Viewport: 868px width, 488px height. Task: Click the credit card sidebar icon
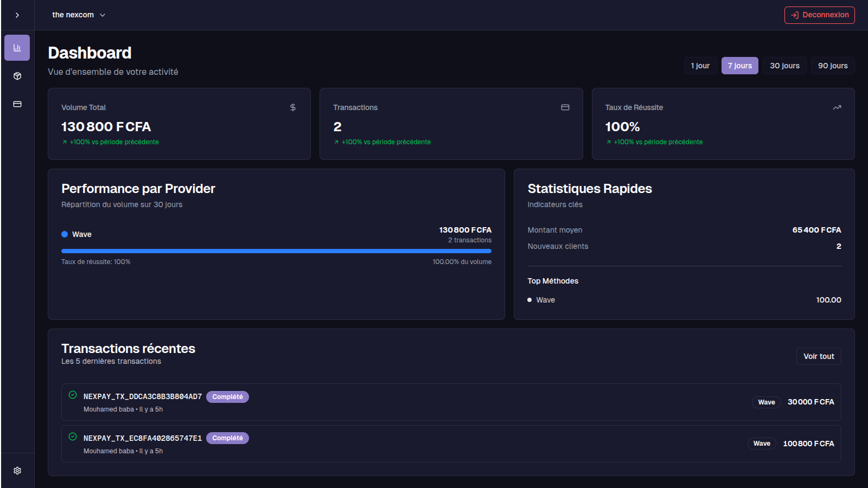[17, 104]
